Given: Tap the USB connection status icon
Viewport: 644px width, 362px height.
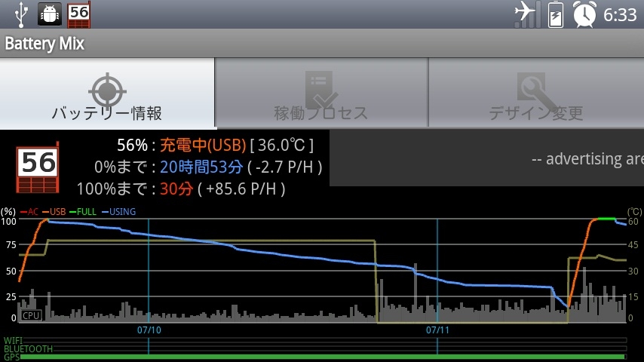Looking at the screenshot, I should pos(21,14).
